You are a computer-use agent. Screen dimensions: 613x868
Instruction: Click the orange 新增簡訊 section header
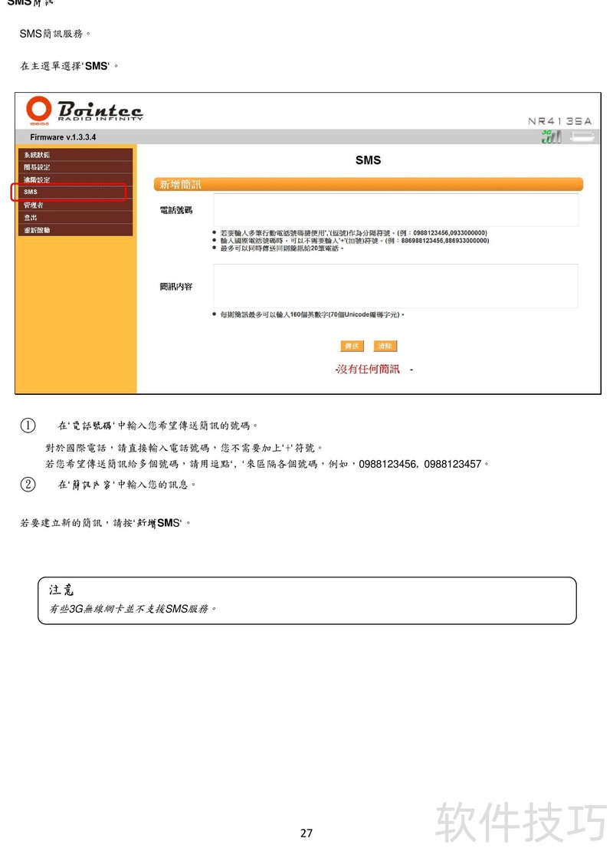pos(368,184)
